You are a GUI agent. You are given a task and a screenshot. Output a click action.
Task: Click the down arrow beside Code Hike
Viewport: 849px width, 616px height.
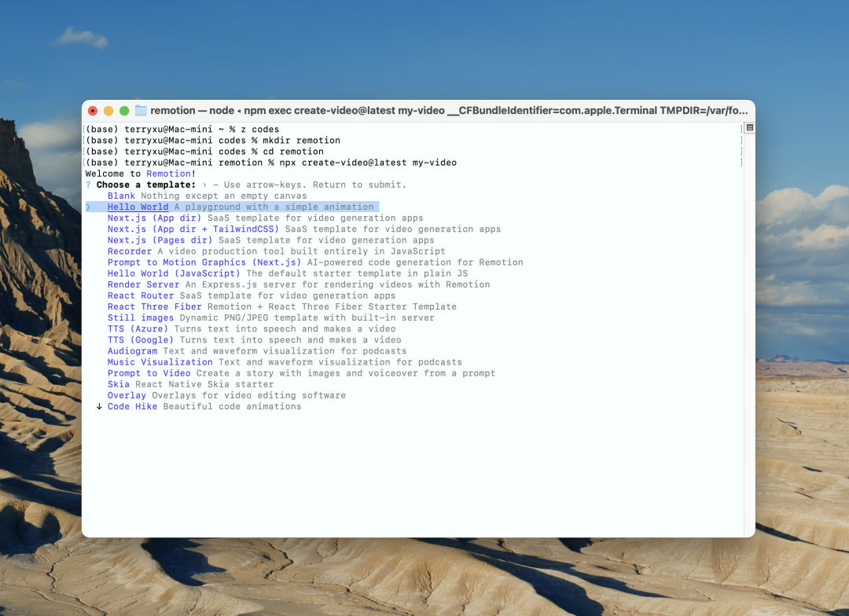[x=99, y=406]
